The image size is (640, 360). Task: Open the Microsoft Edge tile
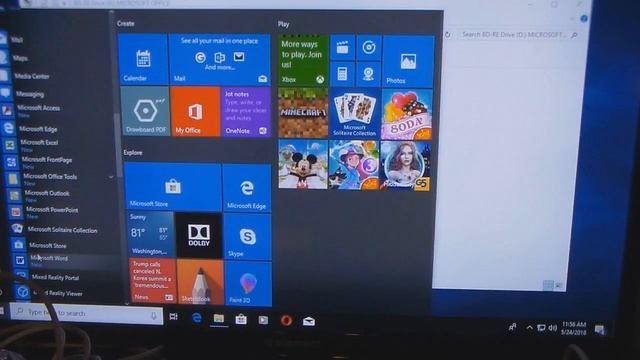pos(247,188)
